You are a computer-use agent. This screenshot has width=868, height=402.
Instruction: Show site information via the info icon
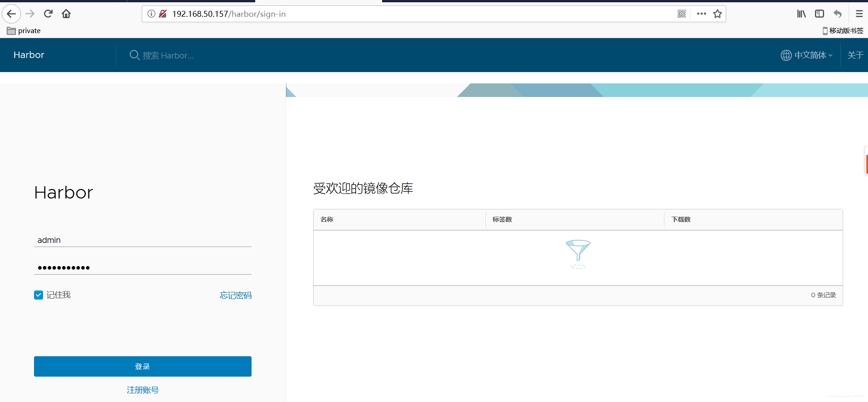coord(151,14)
